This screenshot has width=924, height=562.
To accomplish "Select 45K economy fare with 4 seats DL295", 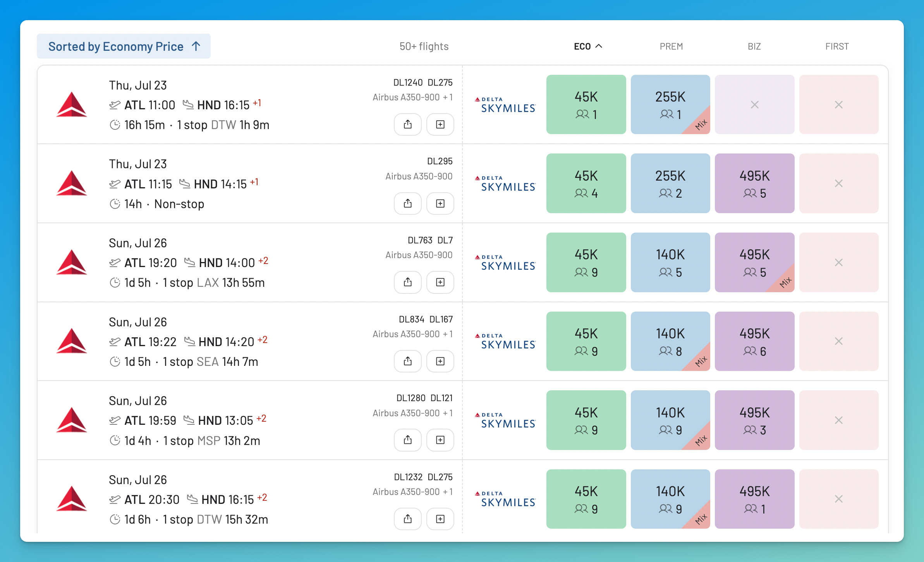I will 586,183.
